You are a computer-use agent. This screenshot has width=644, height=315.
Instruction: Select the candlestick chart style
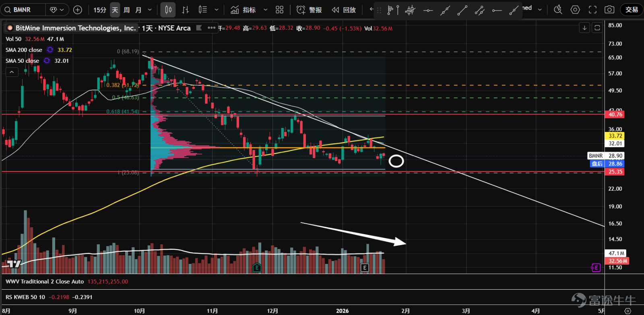(168, 10)
